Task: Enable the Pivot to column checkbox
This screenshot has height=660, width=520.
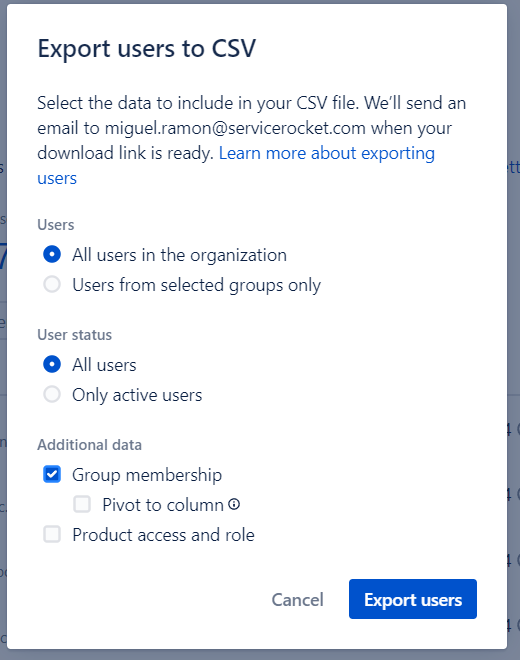Action: pos(82,504)
